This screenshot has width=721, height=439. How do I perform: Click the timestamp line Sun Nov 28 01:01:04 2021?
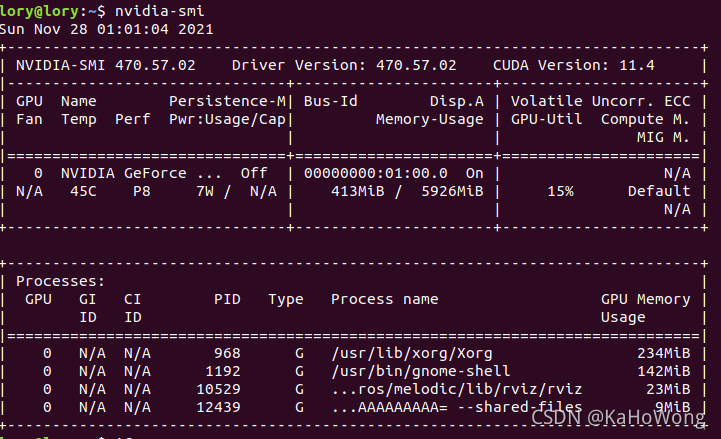pyautogui.click(x=106, y=29)
